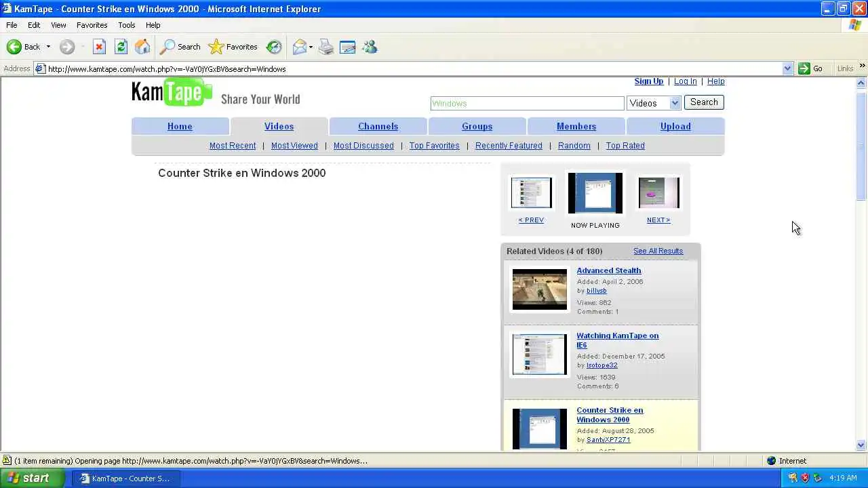This screenshot has width=868, height=488.
Task: Stop page loading with the red X
Action: point(99,47)
